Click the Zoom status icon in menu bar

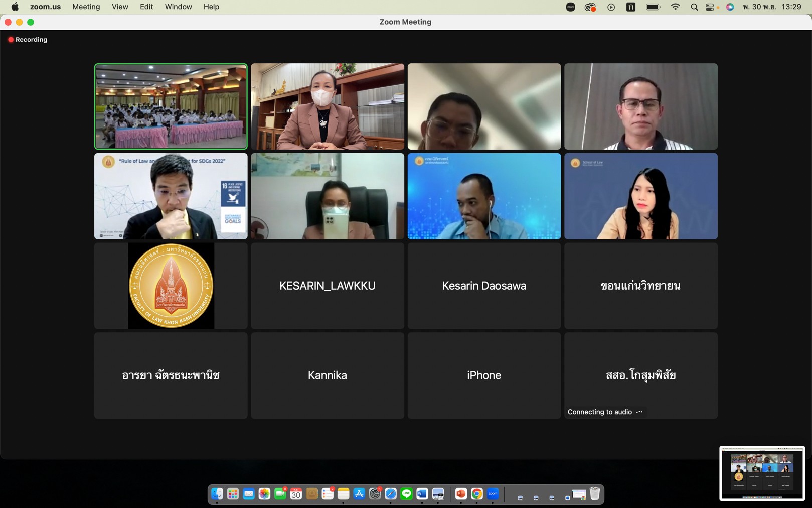coord(570,7)
